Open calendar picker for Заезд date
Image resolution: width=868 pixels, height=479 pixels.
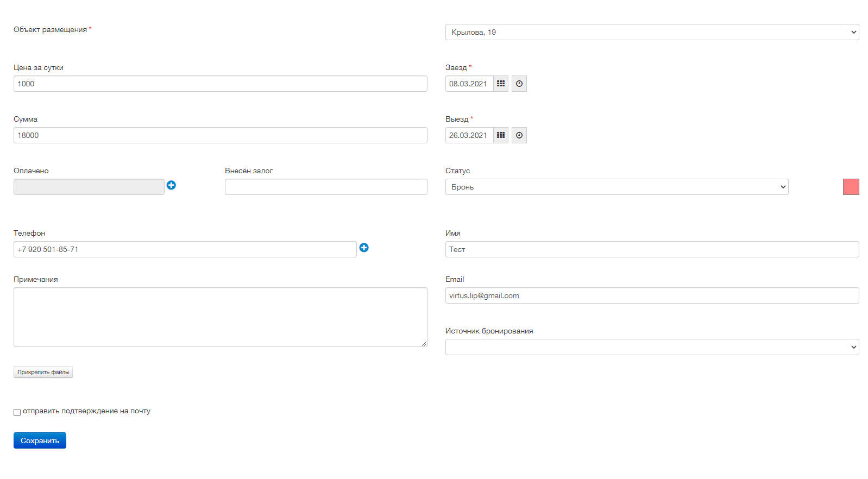pyautogui.click(x=501, y=84)
